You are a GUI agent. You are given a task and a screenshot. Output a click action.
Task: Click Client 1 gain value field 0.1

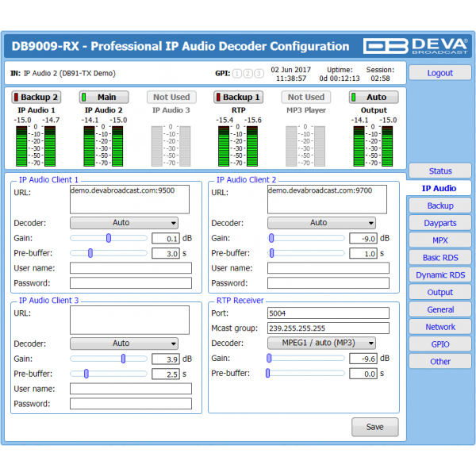(x=166, y=239)
